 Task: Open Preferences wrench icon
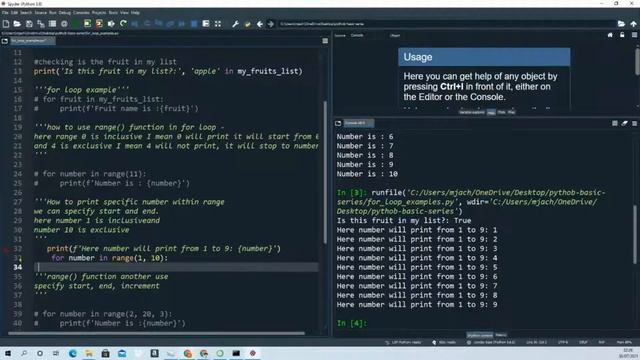tap(236, 24)
